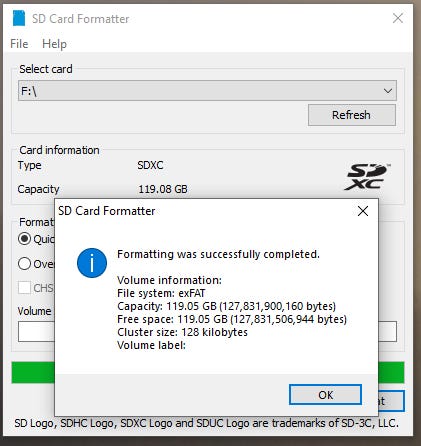This screenshot has height=446, width=421.
Task: Click the OK button
Action: coord(325,395)
